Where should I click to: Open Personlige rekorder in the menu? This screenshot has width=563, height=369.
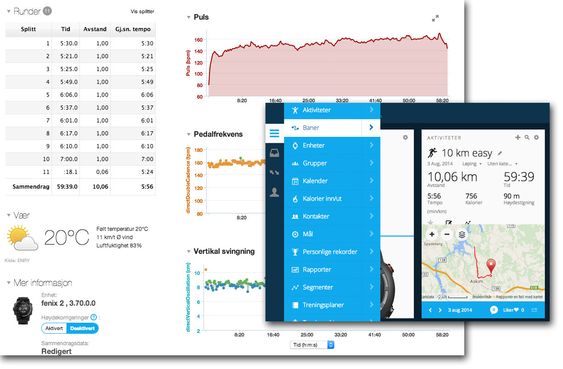[332, 252]
